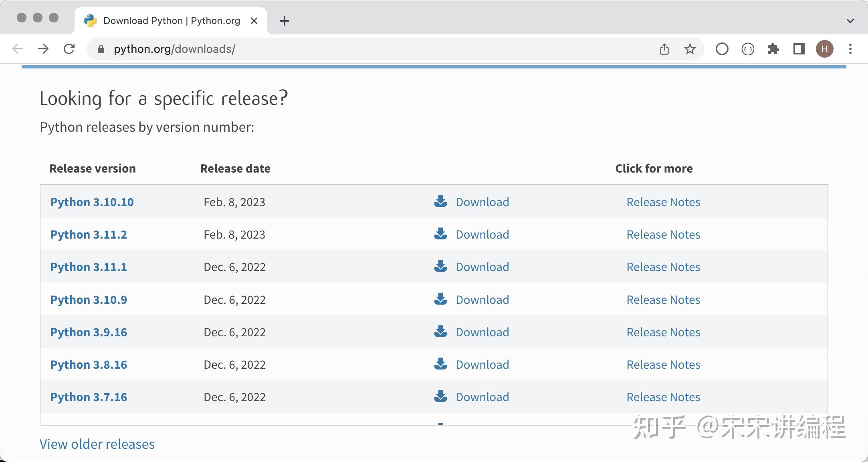868x462 pixels.
Task: Open the Python 3.11.1 release page link
Action: tap(89, 267)
